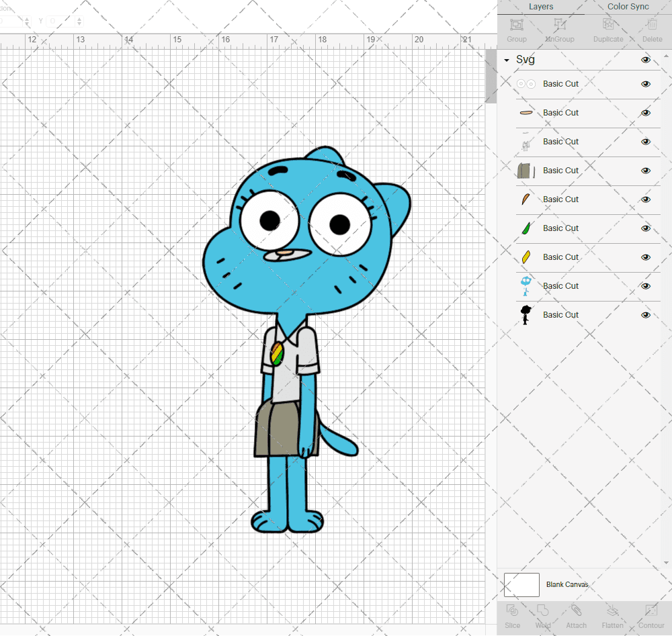Select the black silhouette layer thumbnail
Screen dimensions: 672x636
tap(526, 315)
